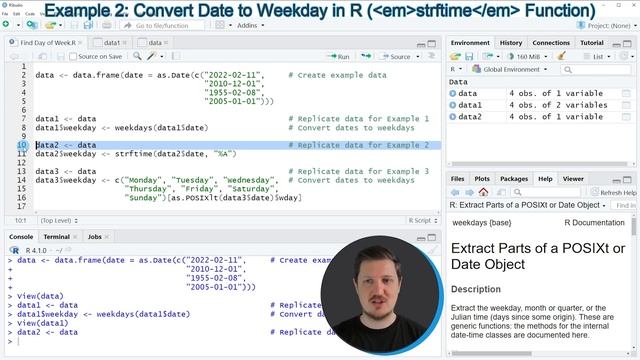Open the New File dropdown arrow
This screenshot has width=640, height=360.
click(x=18, y=25)
